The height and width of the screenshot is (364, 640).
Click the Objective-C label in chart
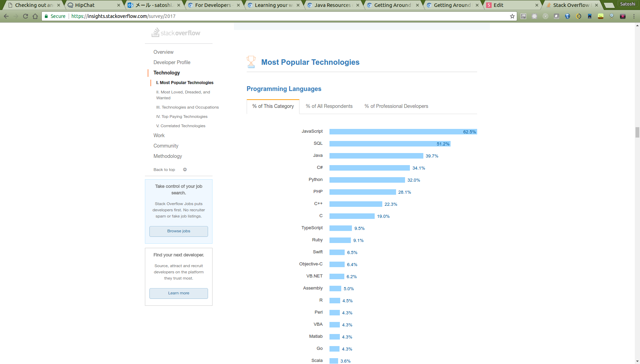311,264
